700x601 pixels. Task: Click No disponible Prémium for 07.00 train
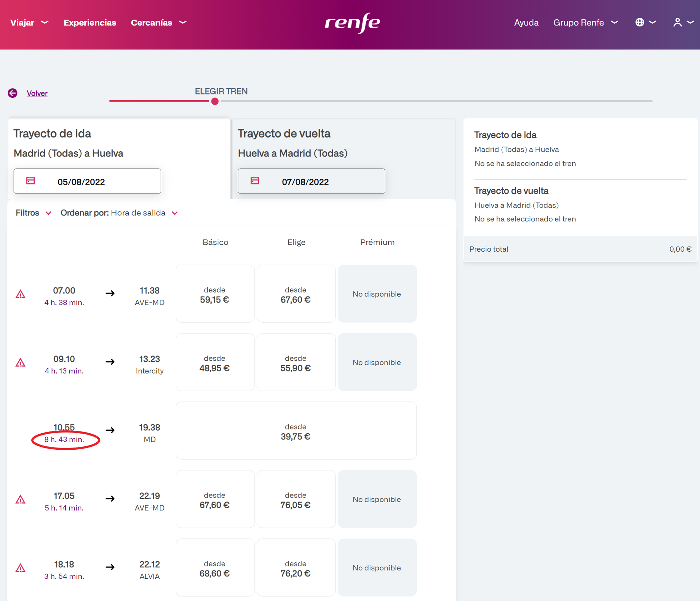pos(377,294)
